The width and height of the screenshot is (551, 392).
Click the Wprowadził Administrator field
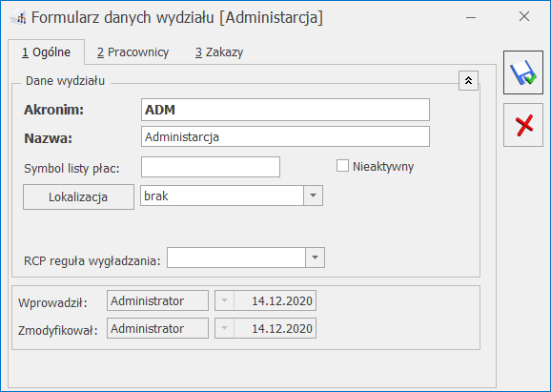(x=157, y=300)
